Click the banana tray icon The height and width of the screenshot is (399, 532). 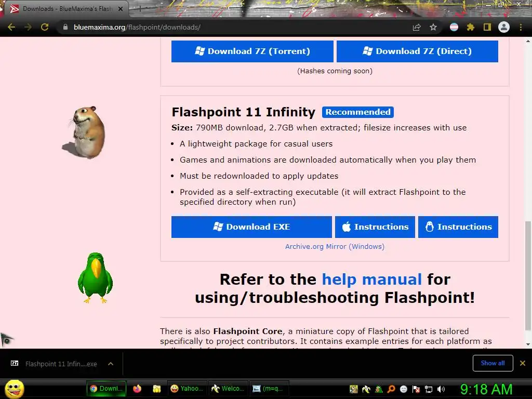coord(366,389)
